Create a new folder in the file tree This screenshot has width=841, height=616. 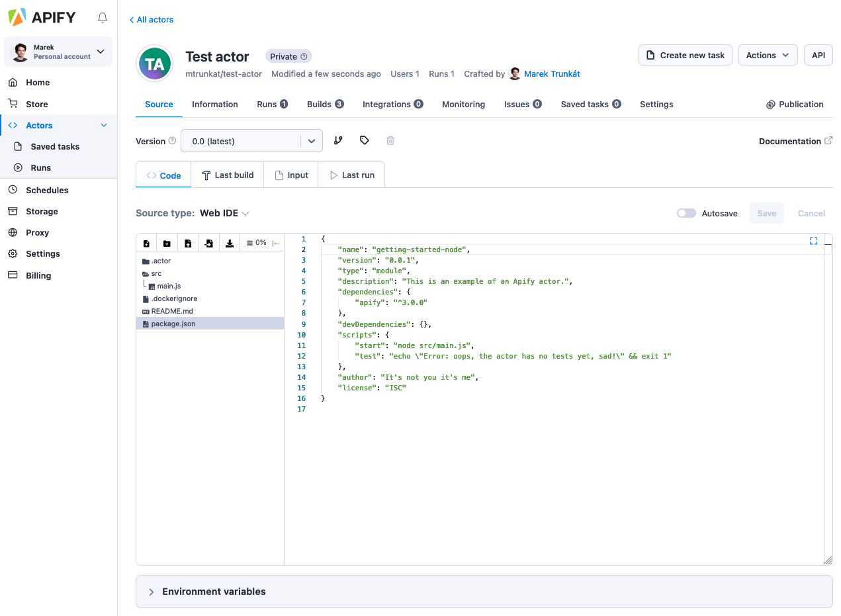coord(167,242)
